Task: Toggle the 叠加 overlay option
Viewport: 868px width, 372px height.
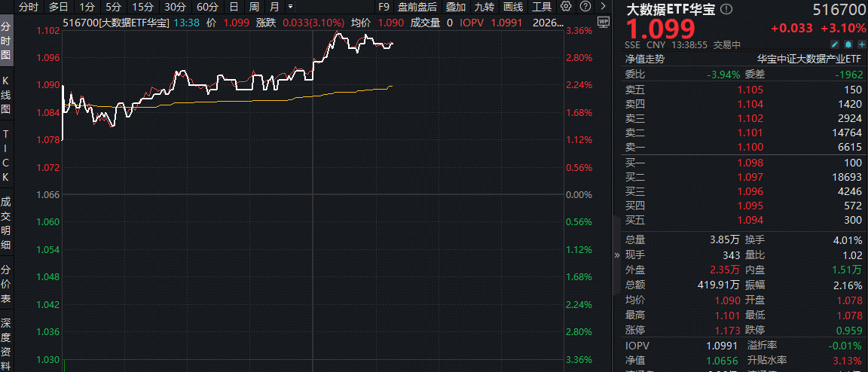Action: [455, 7]
